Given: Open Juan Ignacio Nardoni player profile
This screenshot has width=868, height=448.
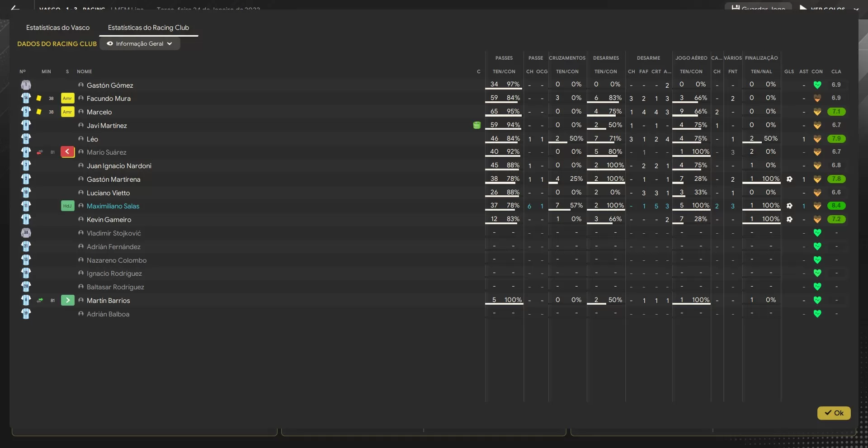Looking at the screenshot, I should (119, 166).
